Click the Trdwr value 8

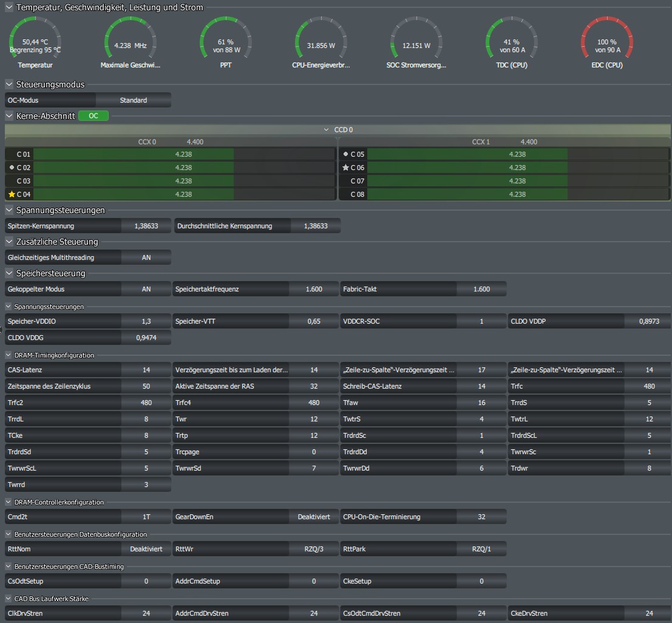[649, 468]
